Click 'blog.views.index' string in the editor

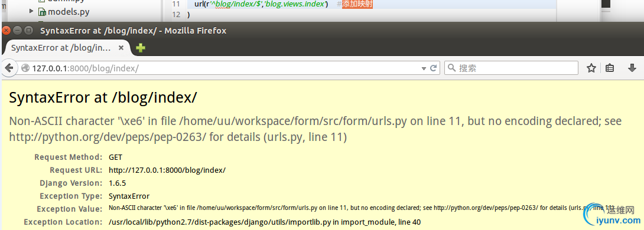click(296, 4)
